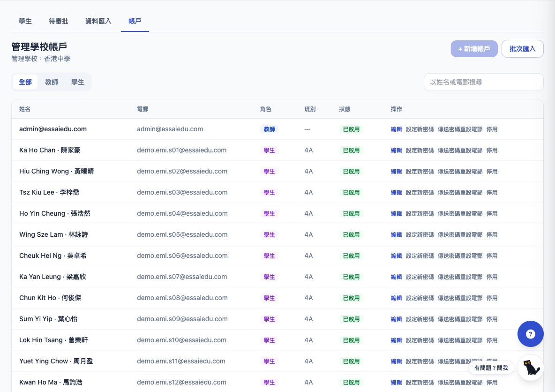Set new password for Tsz Kiu Lee

pyautogui.click(x=420, y=193)
